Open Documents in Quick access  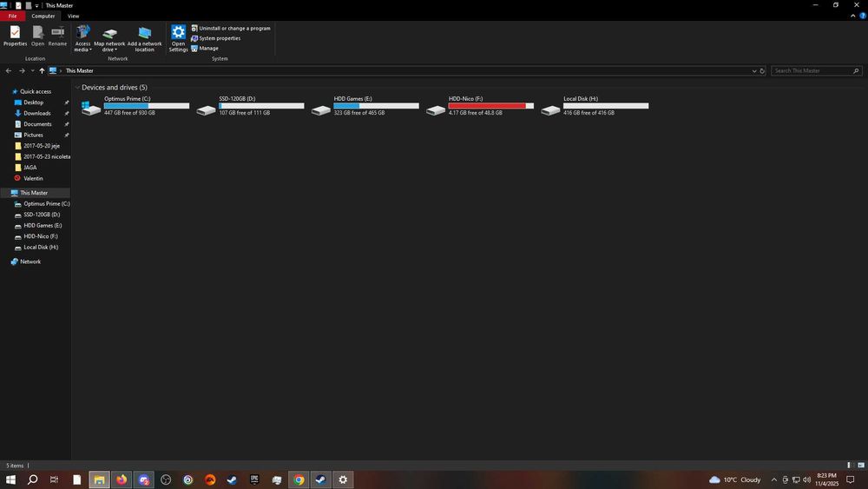(37, 124)
